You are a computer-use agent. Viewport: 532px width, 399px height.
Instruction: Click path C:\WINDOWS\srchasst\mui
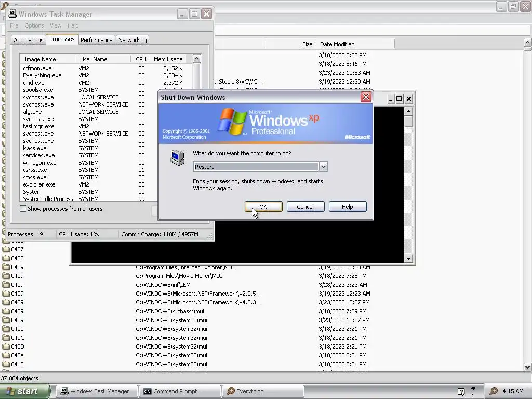(x=170, y=311)
